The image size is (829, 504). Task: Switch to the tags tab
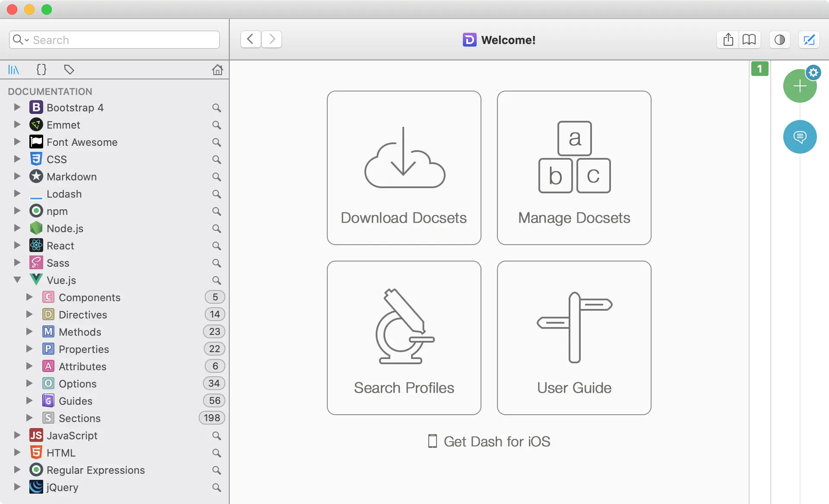tap(69, 69)
